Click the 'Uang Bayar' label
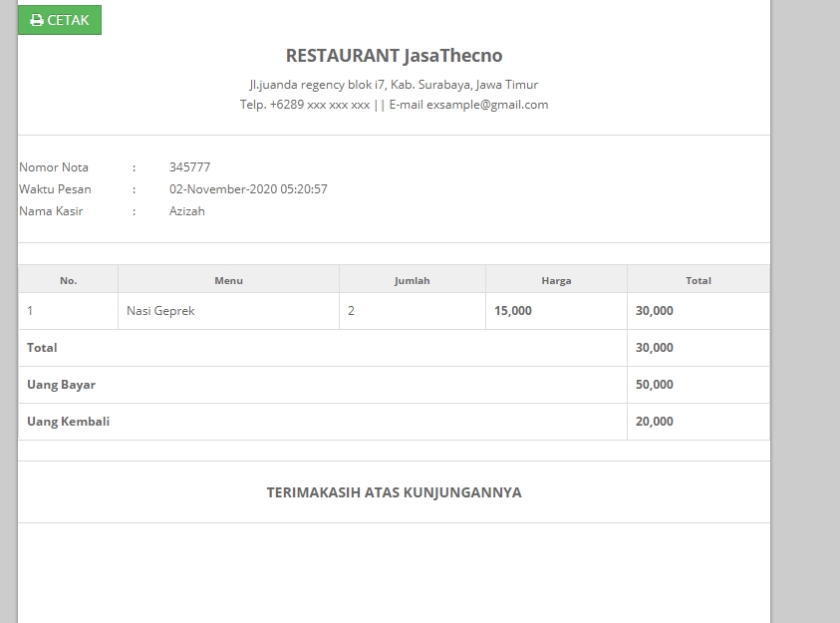The height and width of the screenshot is (623, 840). (x=61, y=385)
